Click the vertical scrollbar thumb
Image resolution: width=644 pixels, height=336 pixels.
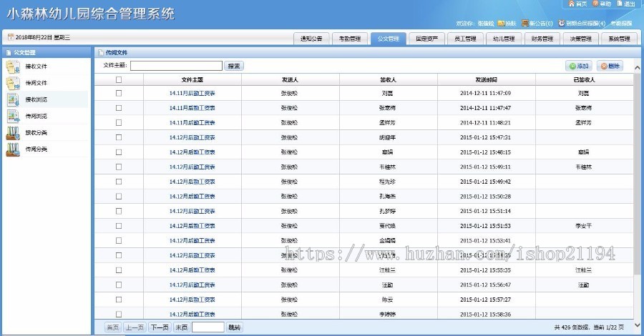[x=638, y=172]
